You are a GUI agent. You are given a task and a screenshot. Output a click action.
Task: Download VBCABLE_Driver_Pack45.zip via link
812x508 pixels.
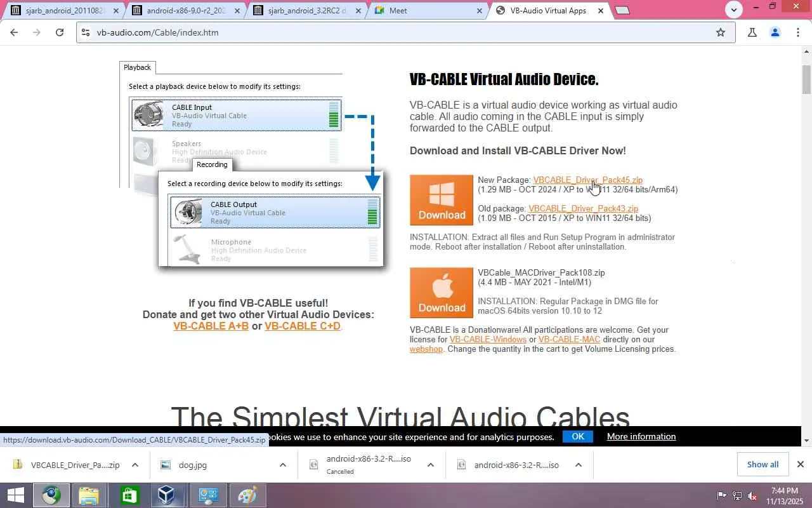587,180
